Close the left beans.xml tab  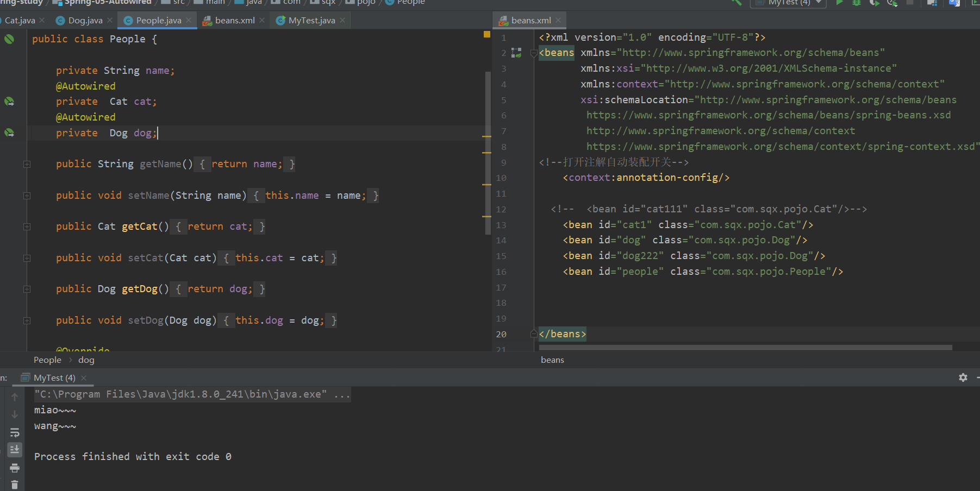point(262,21)
